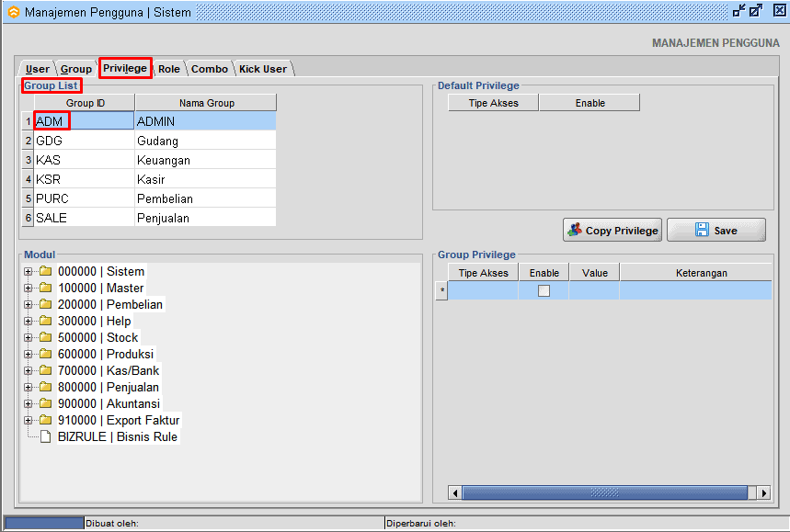Screen dimensions: 790x532
Task: Select the Gudang group row
Action: pyautogui.click(x=156, y=141)
